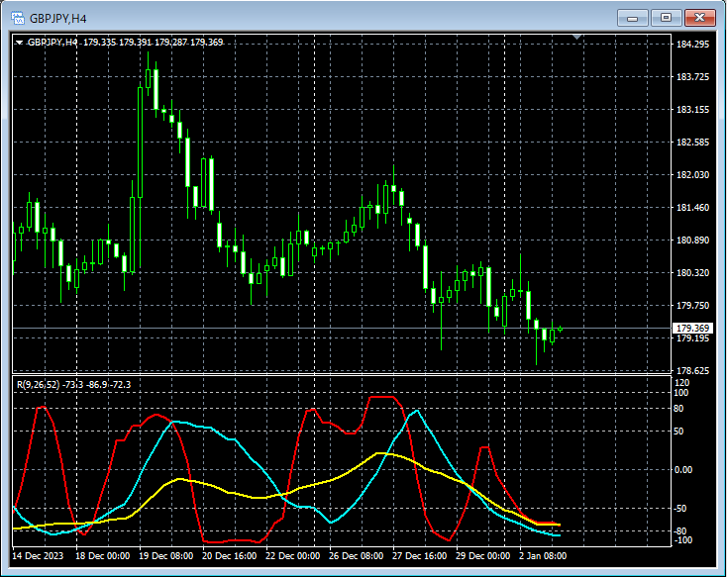Viewport: 728px width, 577px height.
Task: Click the 183.725 price axis label
Action: (x=692, y=76)
